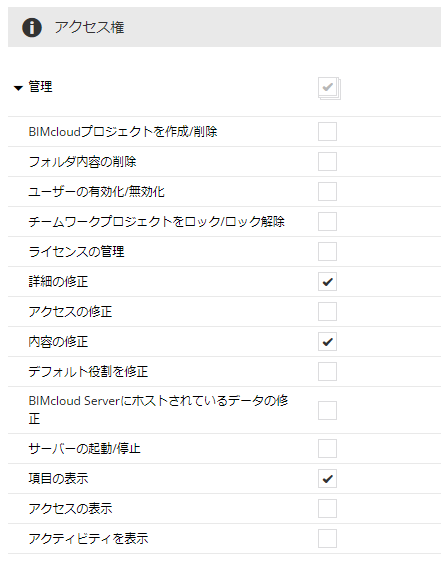Check the アクセスの表示 box
The height and width of the screenshot is (567, 441).
pyautogui.click(x=327, y=508)
